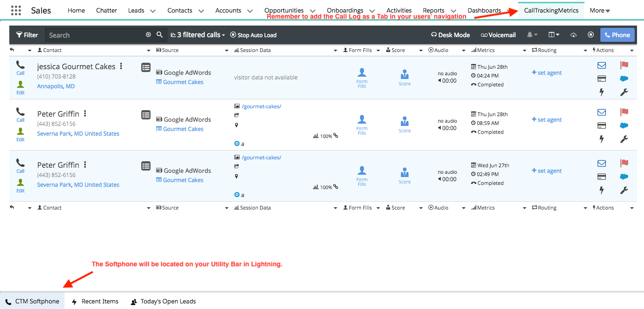Click the wrench icon in jessica's row
This screenshot has height=309, width=644.
(624, 92)
